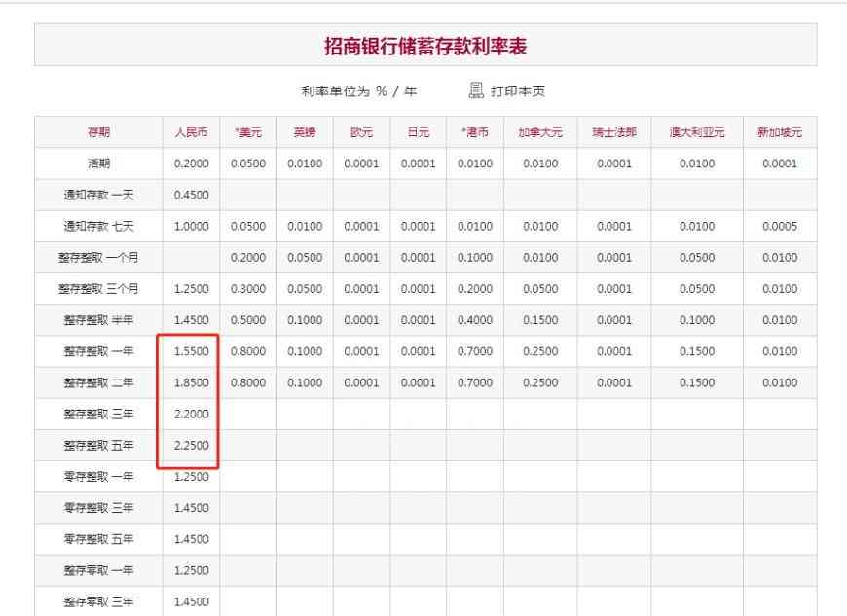
Task: Click 0.2000 港币 rate for 整存整取 三个月
Action: (x=475, y=289)
